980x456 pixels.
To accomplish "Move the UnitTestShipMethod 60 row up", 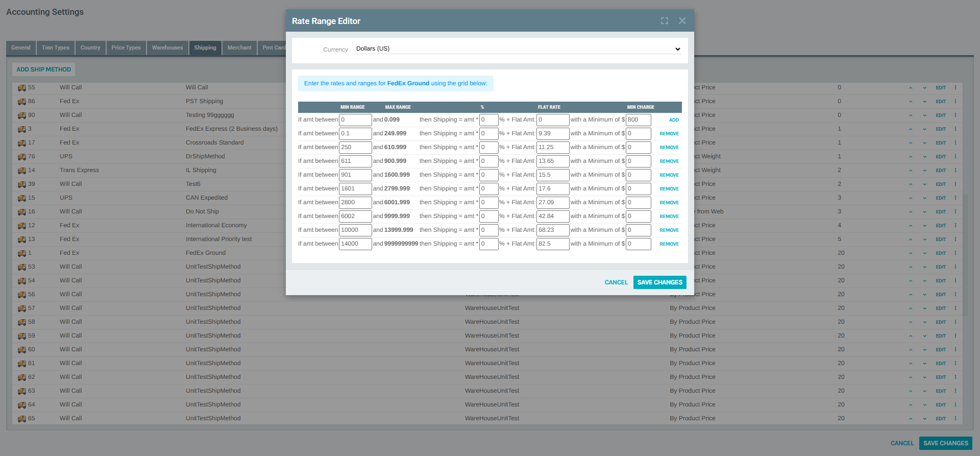I will click(x=910, y=350).
